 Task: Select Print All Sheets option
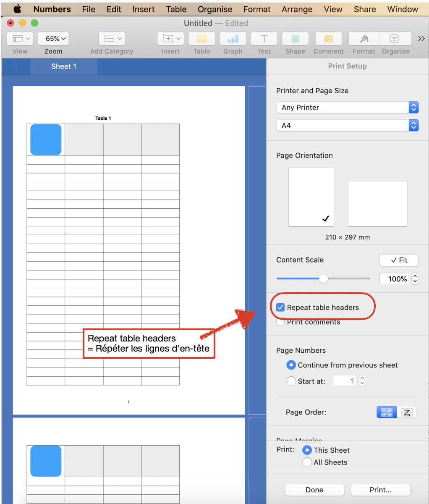pyautogui.click(x=307, y=462)
